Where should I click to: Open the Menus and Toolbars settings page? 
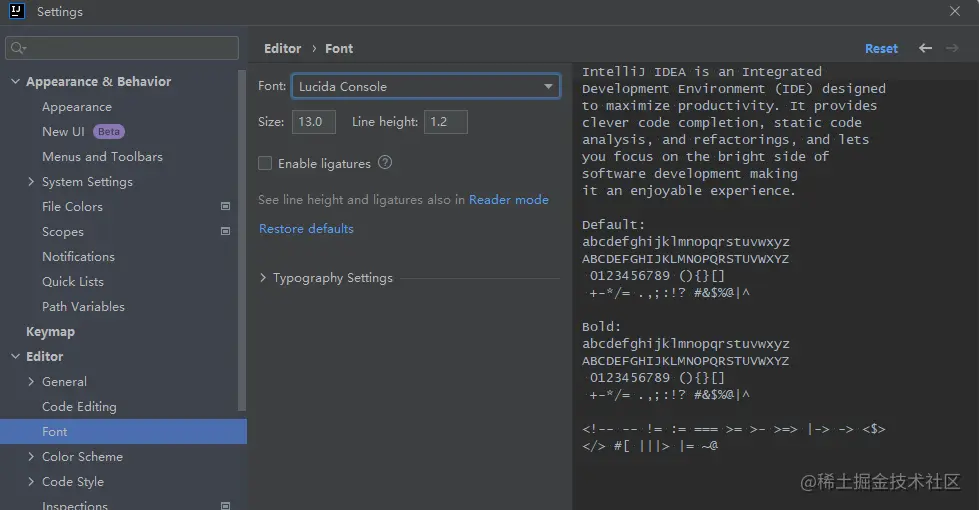102,157
